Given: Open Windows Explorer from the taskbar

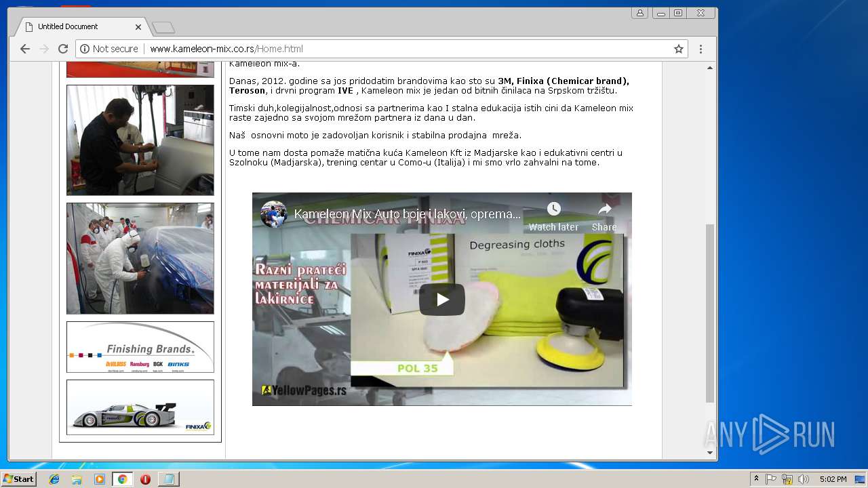Looking at the screenshot, I should (x=77, y=479).
